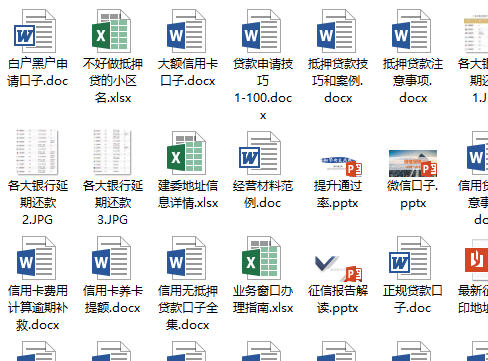Click the label 业务窗口办理指南.xlsx
The height and width of the screenshot is (361, 488).
pos(263,299)
